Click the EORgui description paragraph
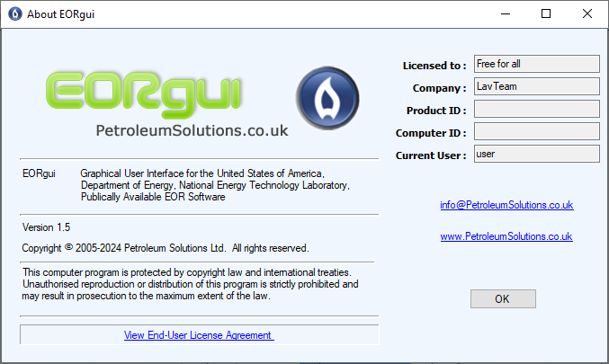 click(215, 185)
